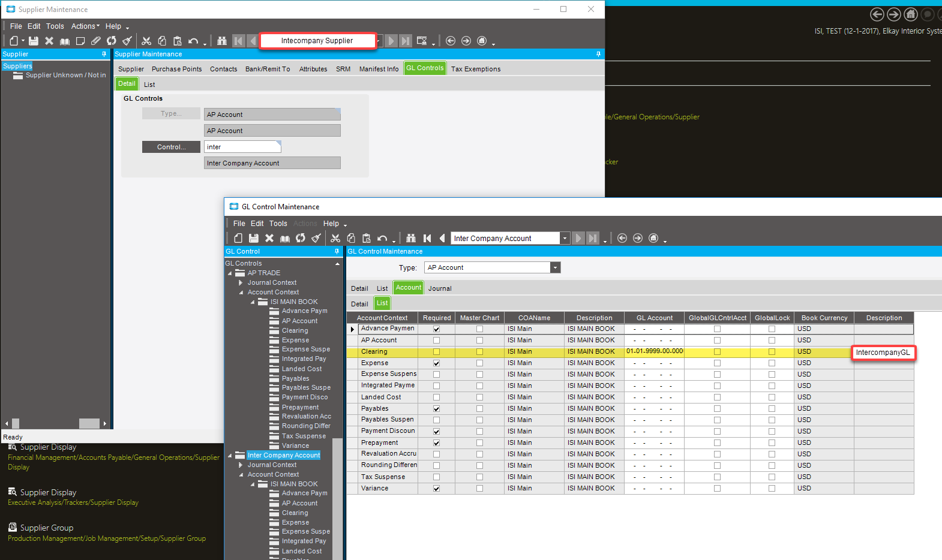Click Delete X icon in Supplier Maintenance toolbar
The image size is (942, 560).
[49, 41]
